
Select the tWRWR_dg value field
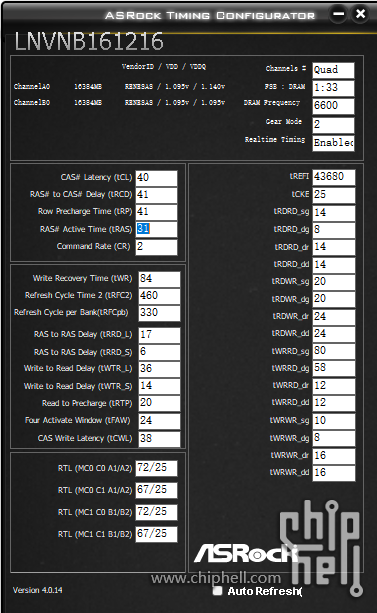point(334,438)
